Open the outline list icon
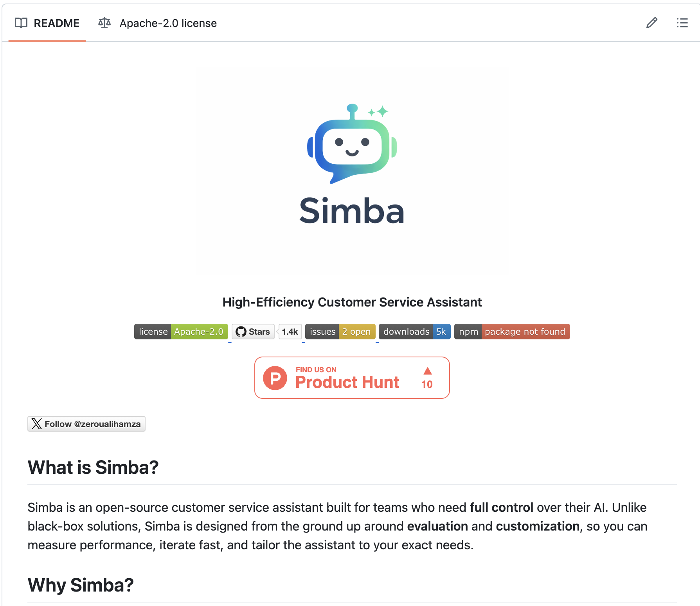Screen dimensions: 700x606 [682, 23]
